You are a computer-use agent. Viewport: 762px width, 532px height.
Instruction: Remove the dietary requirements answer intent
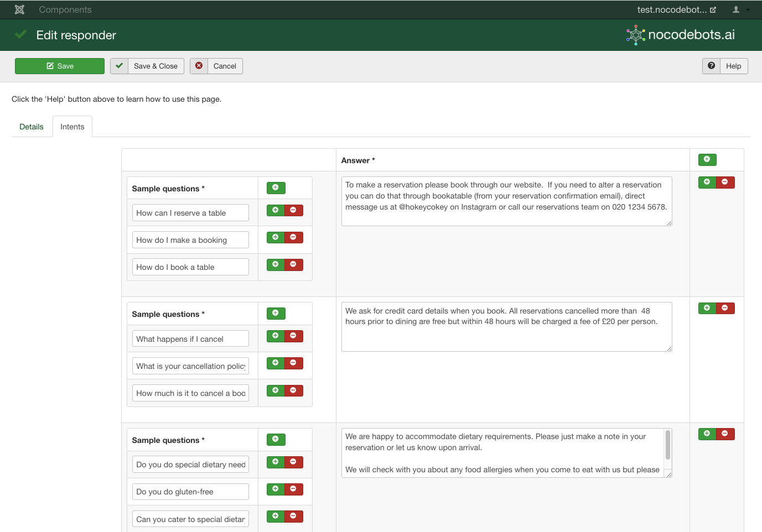[725, 434]
